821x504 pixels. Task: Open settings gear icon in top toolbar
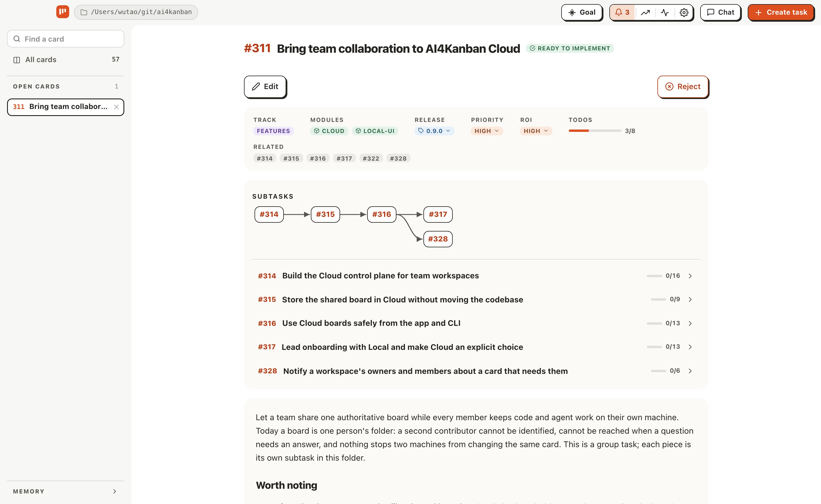[684, 12]
